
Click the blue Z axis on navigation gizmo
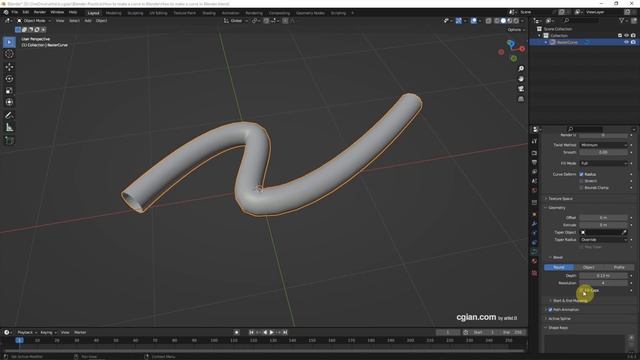(511, 43)
